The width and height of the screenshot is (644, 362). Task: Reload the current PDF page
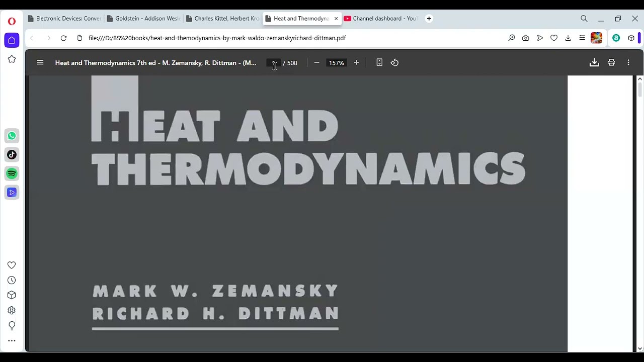(63, 38)
